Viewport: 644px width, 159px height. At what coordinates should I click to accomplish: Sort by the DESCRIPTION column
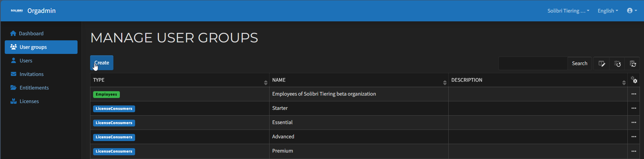click(x=538, y=80)
